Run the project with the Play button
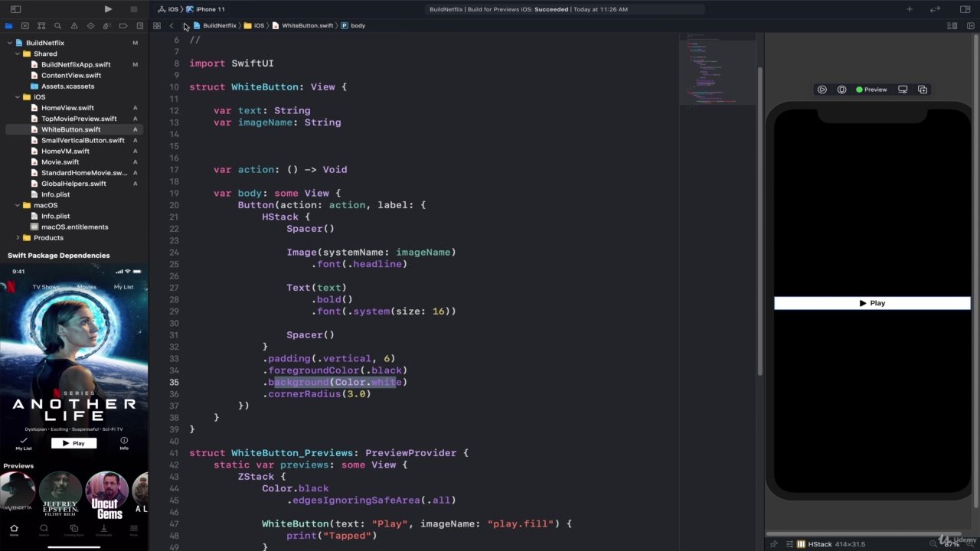The image size is (980, 551). [108, 9]
